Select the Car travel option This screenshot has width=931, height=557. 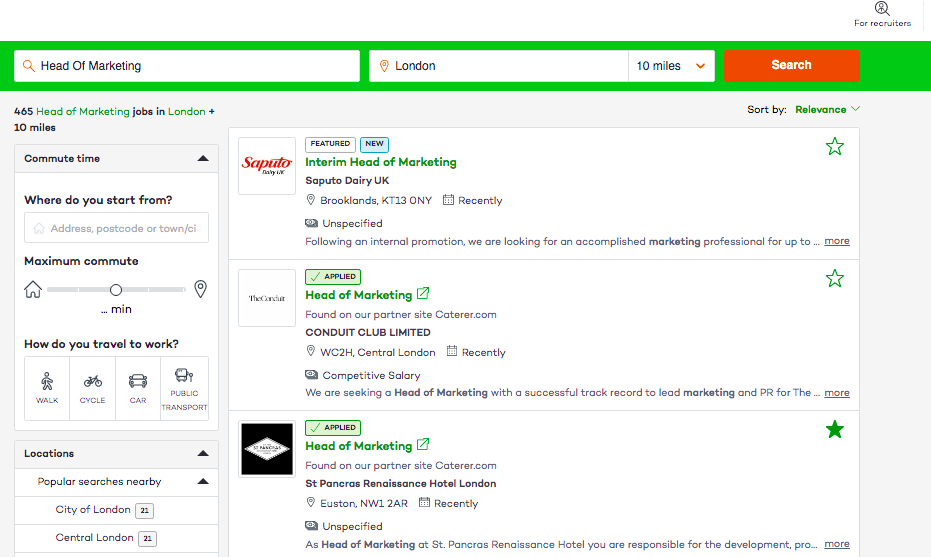pos(138,388)
